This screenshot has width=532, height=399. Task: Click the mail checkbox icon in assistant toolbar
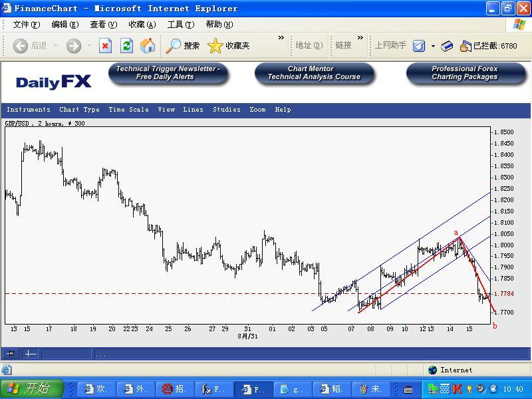point(419,46)
